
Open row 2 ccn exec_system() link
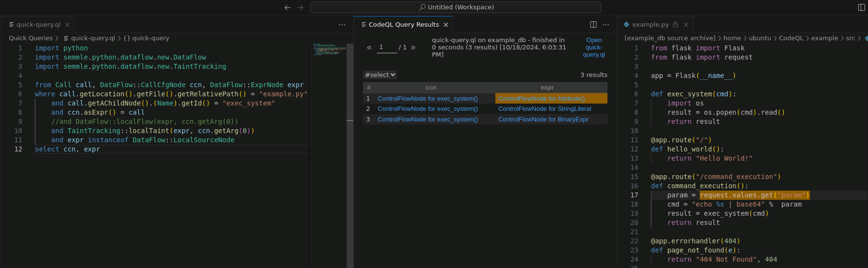(428, 109)
